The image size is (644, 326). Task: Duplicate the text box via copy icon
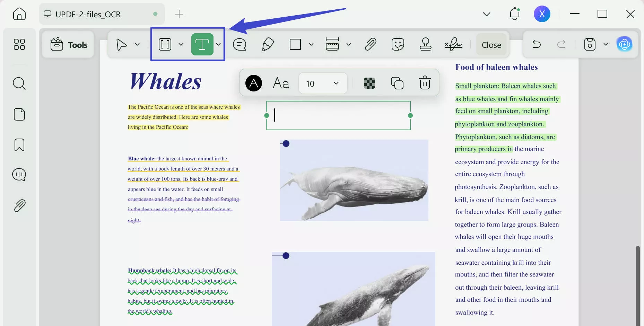coord(397,83)
